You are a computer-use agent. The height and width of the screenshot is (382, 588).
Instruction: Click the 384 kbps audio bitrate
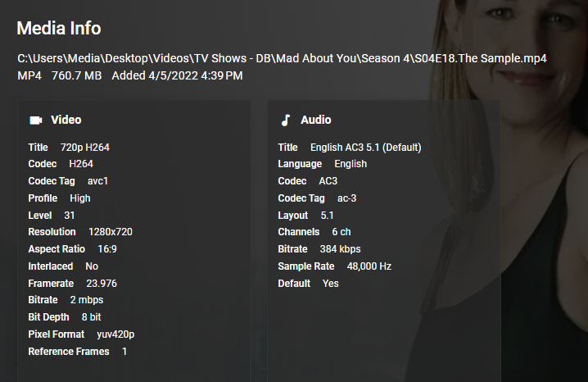pyautogui.click(x=341, y=249)
